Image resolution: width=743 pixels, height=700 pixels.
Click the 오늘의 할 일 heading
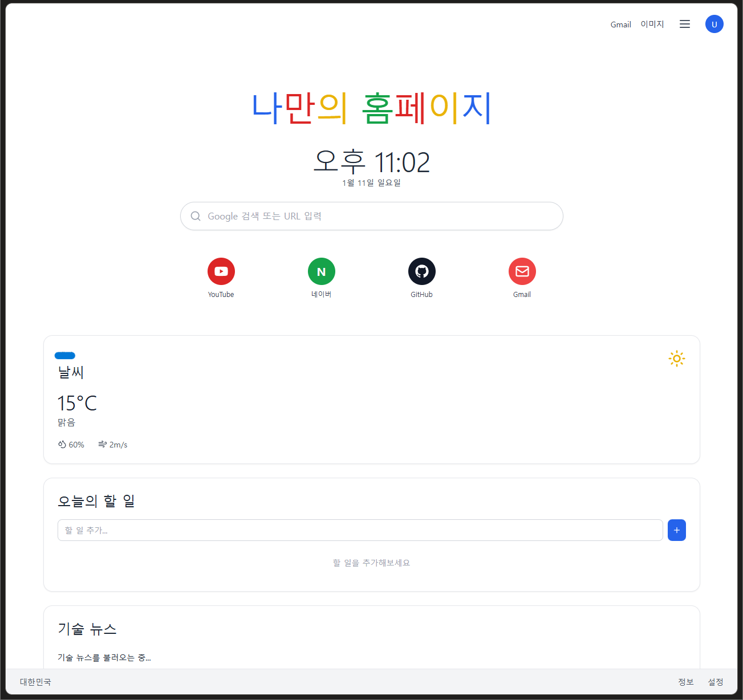(96, 501)
